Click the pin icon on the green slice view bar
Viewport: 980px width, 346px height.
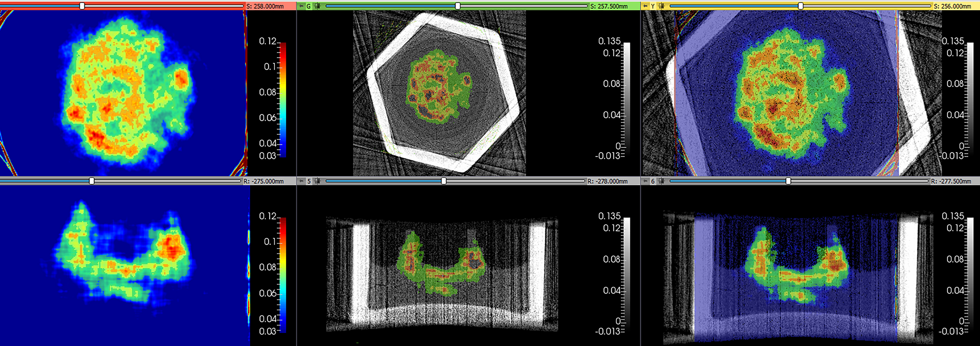point(302,6)
